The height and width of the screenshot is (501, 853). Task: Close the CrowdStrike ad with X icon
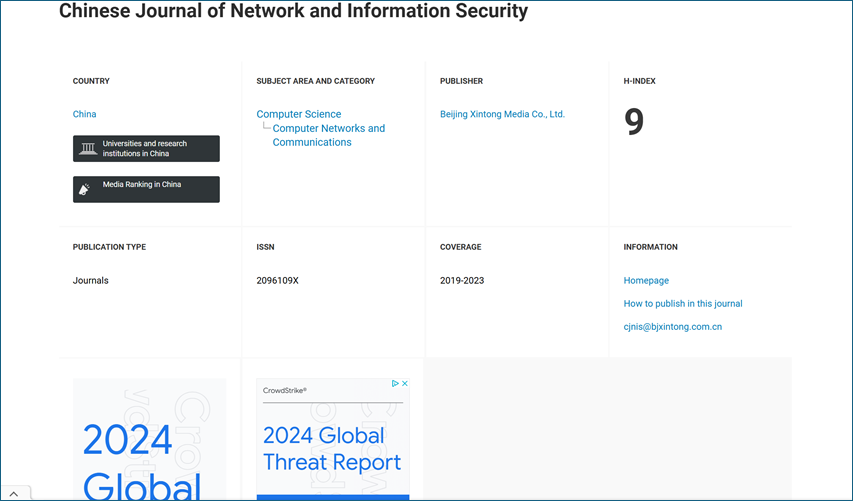pyautogui.click(x=405, y=384)
